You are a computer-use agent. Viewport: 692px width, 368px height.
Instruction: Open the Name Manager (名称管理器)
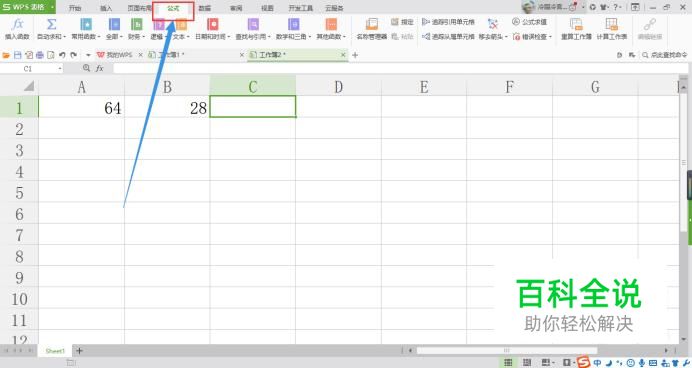[372, 29]
